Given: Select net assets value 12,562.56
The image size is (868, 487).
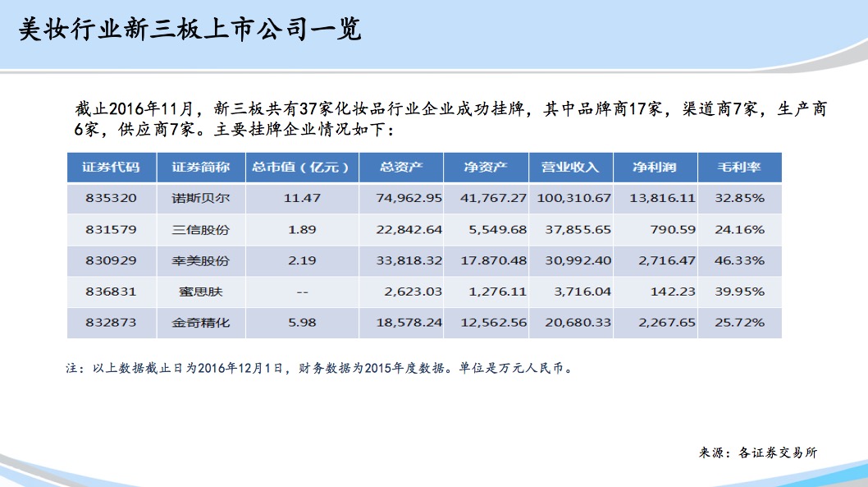Looking at the screenshot, I should point(494,323).
